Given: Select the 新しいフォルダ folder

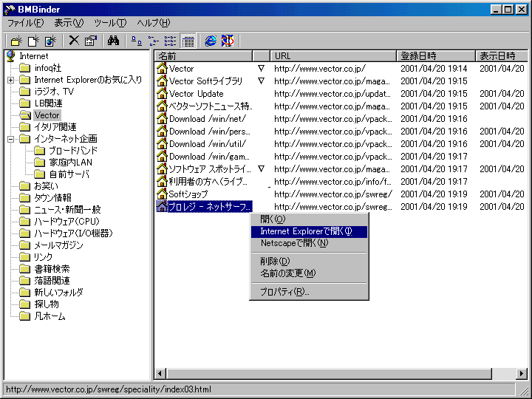Looking at the screenshot, I should click(58, 293).
